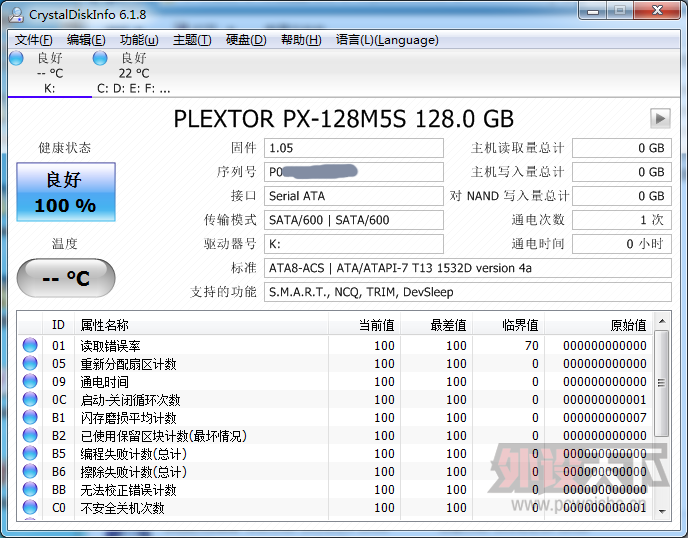Click the 通电时间 value 0 小时

pyautogui.click(x=622, y=244)
